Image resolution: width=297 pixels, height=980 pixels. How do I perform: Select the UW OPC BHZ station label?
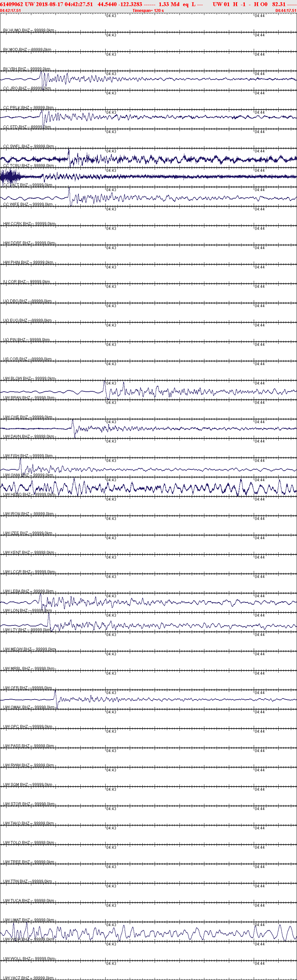coord(28,727)
